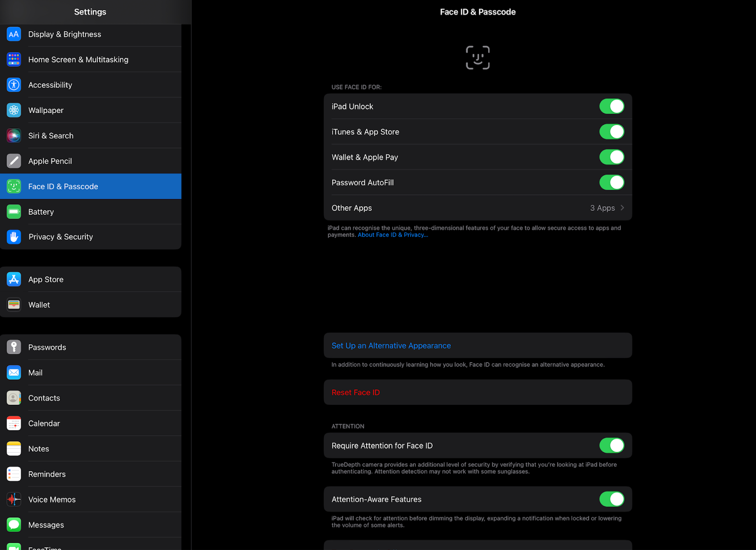Viewport: 756px width, 550px height.
Task: Click the Passwords key icon
Action: click(x=14, y=347)
